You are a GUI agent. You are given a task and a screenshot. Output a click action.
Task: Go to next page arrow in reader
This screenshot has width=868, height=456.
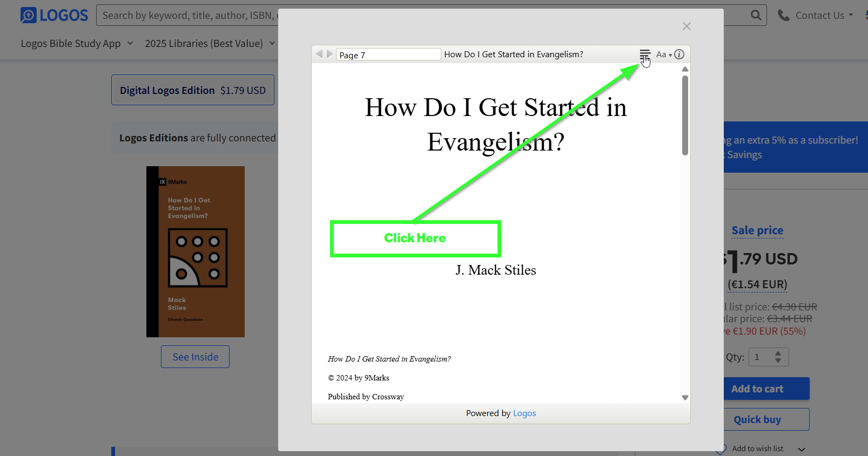coord(329,54)
